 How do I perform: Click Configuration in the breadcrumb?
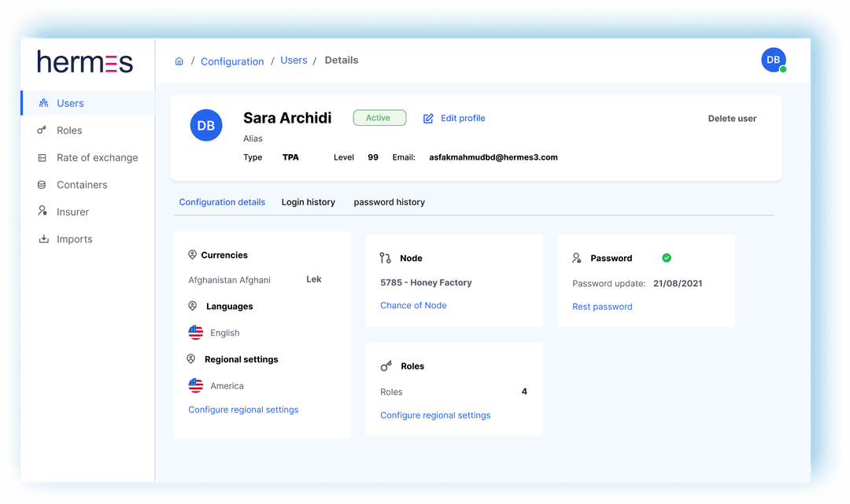point(232,61)
